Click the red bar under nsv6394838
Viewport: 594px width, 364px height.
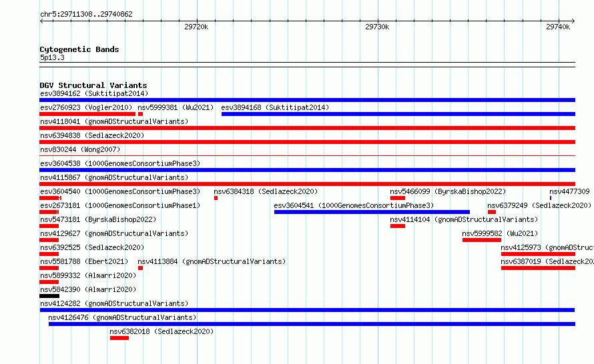pyautogui.click(x=307, y=142)
